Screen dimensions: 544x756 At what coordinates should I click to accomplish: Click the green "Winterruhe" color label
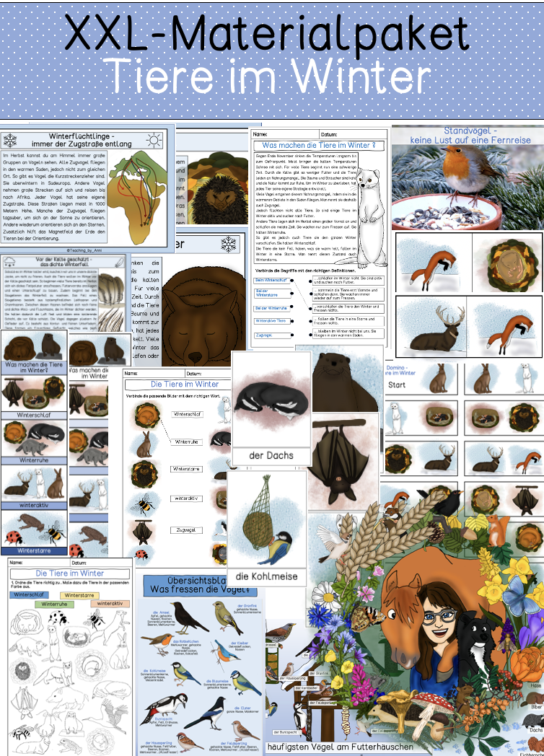coord(54,604)
